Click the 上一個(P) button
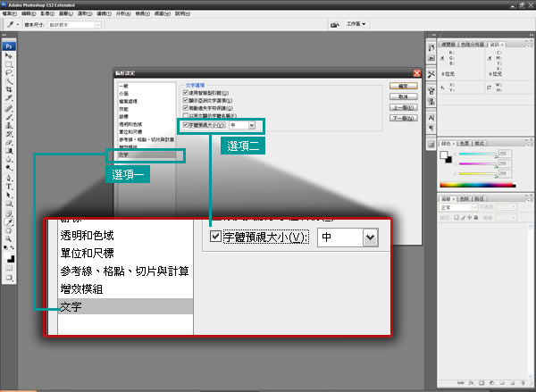The image size is (536, 392). pyautogui.click(x=404, y=107)
